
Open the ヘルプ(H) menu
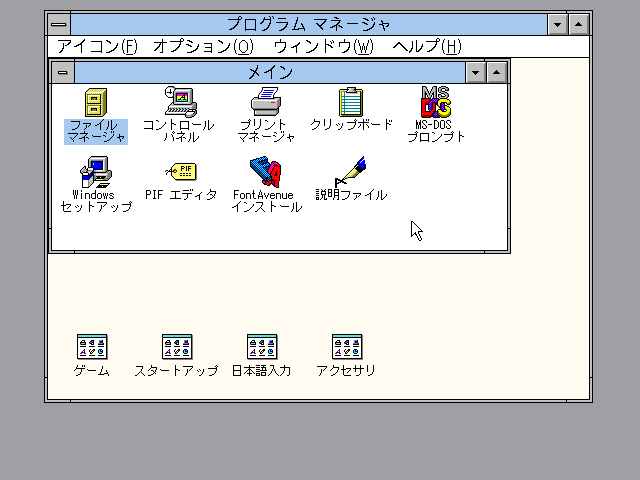(x=427, y=47)
